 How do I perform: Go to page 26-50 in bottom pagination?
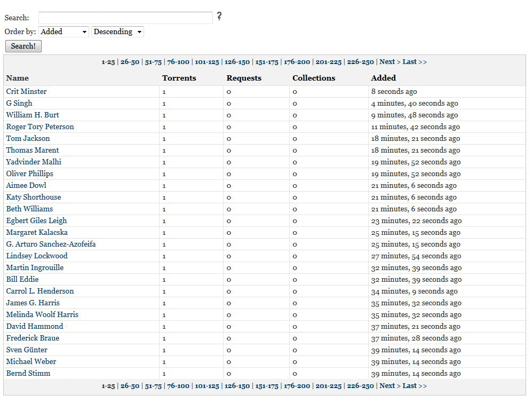(x=130, y=386)
